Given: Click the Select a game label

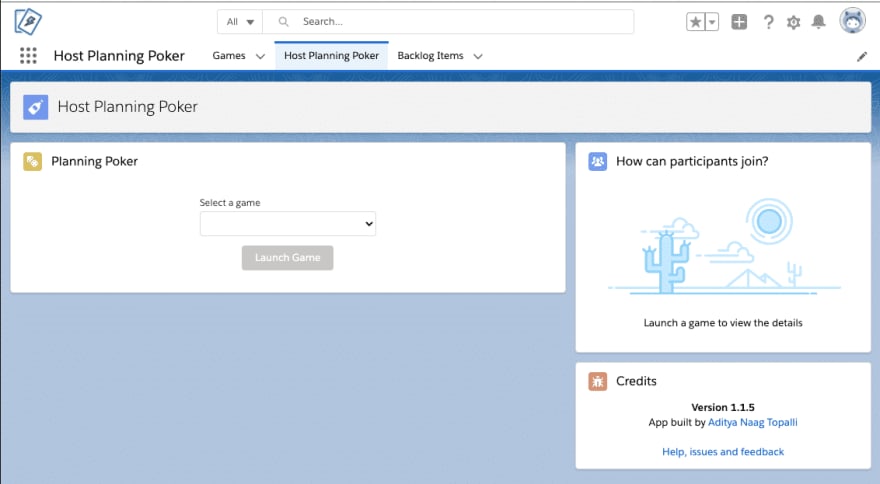Looking at the screenshot, I should (x=230, y=203).
